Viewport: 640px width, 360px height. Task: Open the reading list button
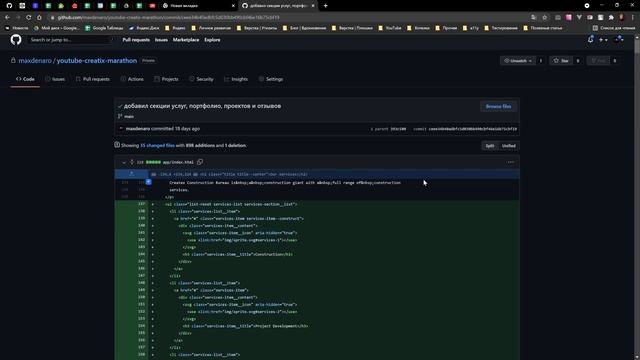pyautogui.click(x=613, y=28)
